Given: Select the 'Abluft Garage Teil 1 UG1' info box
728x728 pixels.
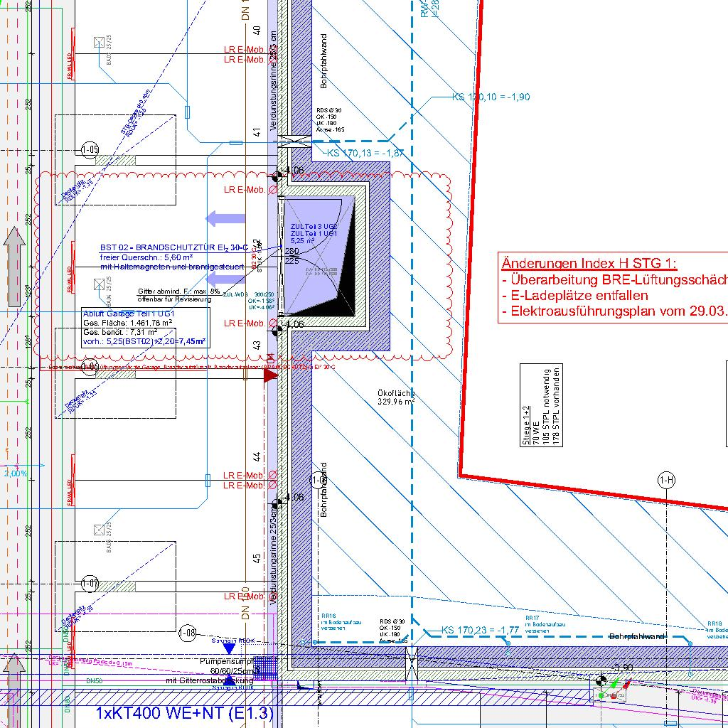Looking at the screenshot, I should click(146, 327).
